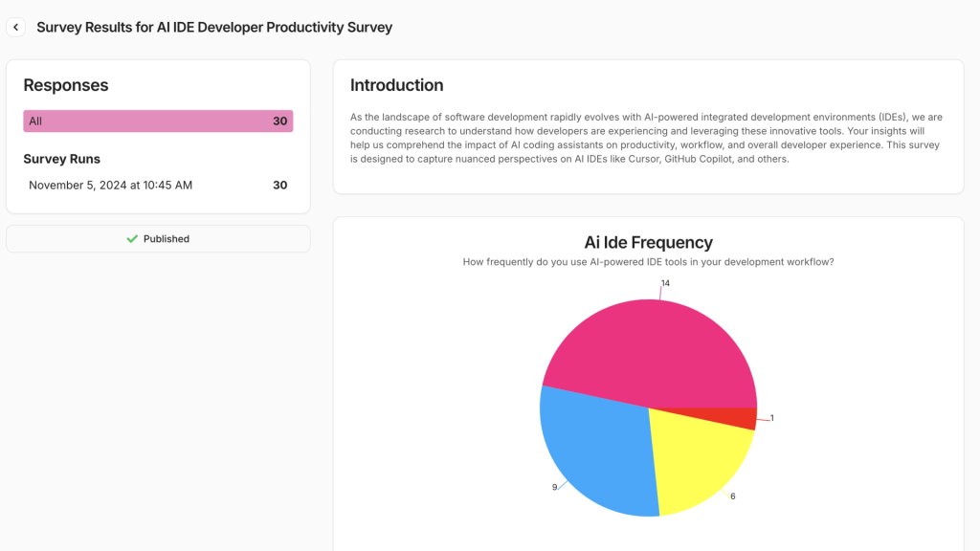Open the November 5, 2024 survey run
980x551 pixels.
[x=158, y=185]
